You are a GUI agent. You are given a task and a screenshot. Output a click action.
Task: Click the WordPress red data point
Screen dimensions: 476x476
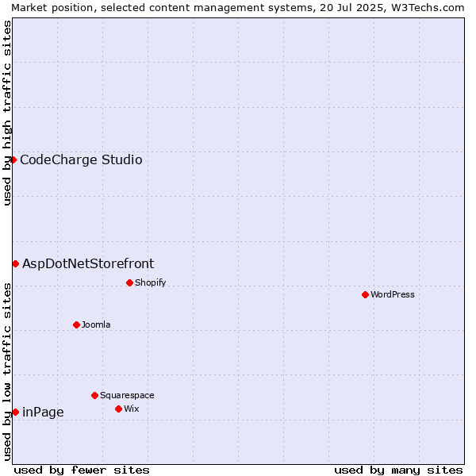pos(365,295)
